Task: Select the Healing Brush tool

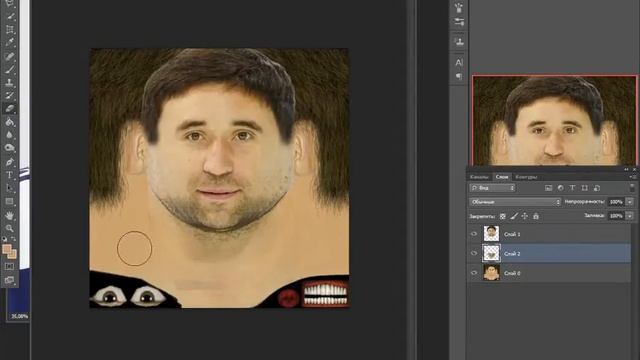Action: pyautogui.click(x=10, y=56)
